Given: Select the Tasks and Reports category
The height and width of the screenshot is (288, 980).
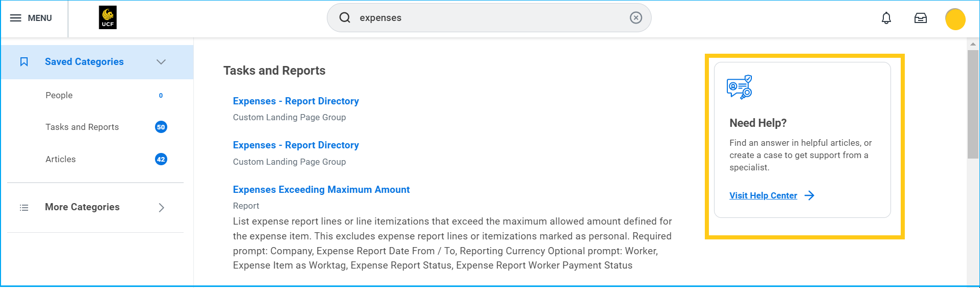Looking at the screenshot, I should tap(82, 127).
